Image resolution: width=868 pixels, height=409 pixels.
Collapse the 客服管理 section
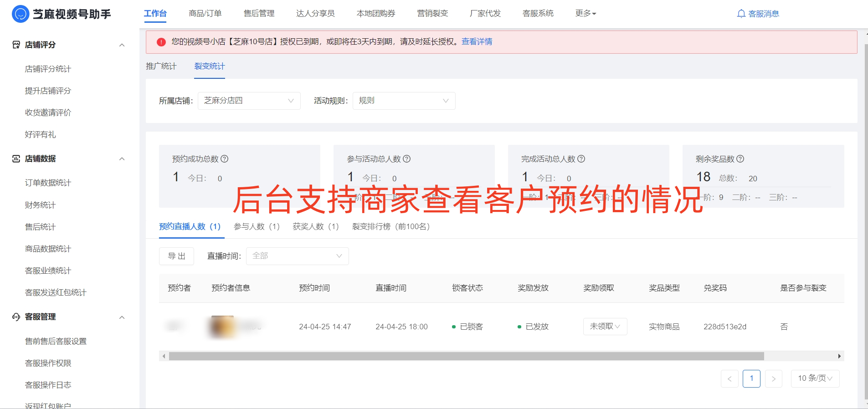(122, 317)
